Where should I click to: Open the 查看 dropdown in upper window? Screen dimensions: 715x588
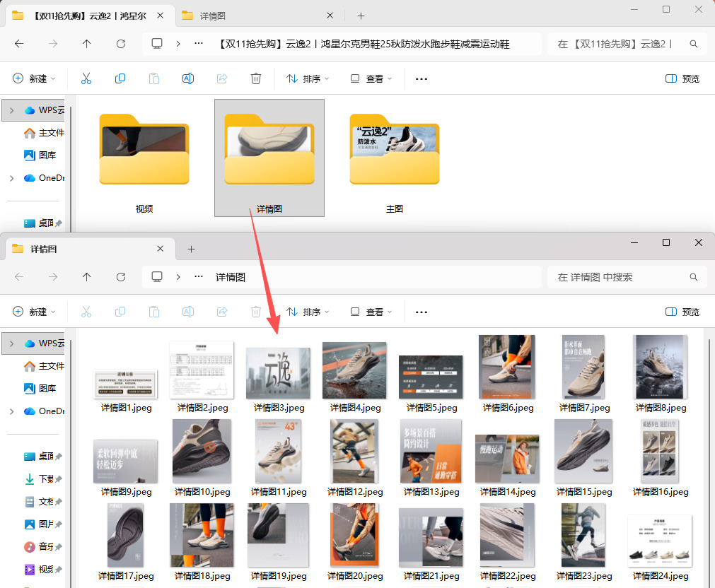[371, 78]
